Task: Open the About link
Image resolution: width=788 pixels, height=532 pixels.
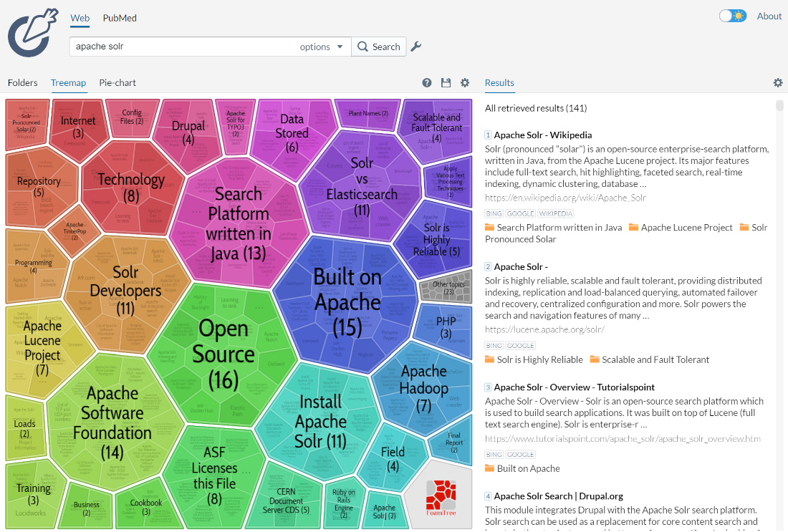Action: click(769, 16)
